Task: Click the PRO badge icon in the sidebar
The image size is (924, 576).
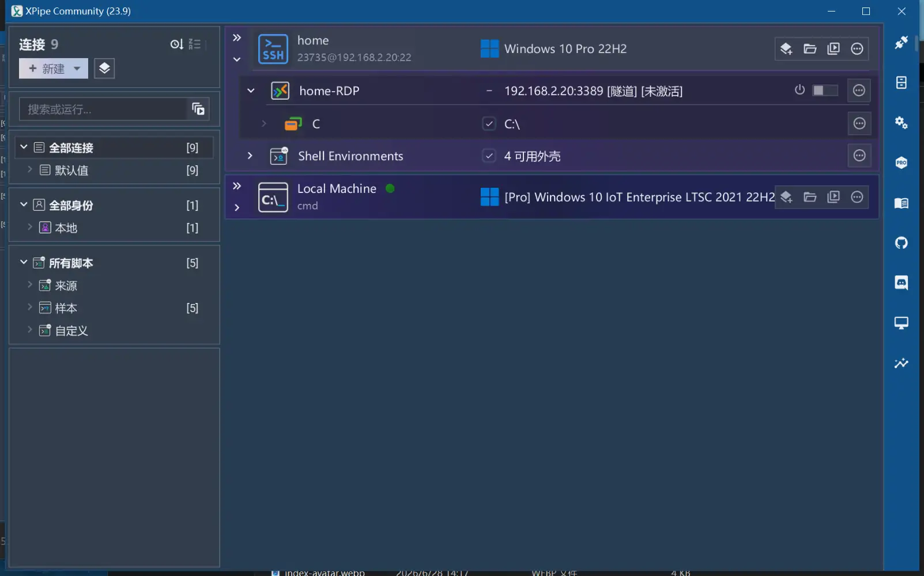Action: 902,162
